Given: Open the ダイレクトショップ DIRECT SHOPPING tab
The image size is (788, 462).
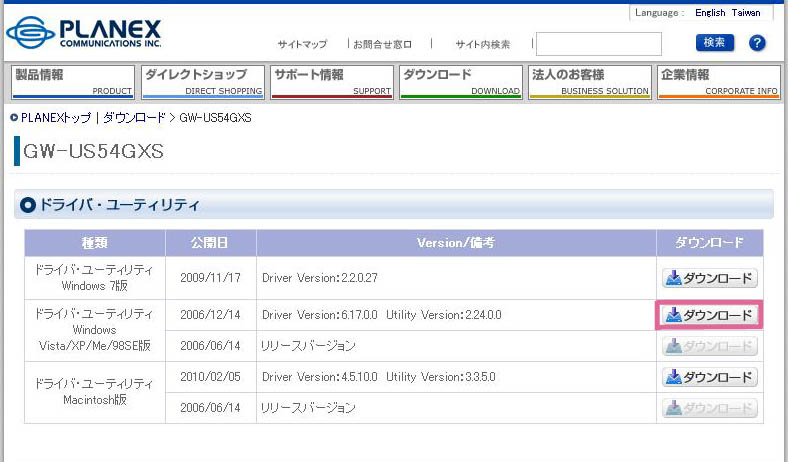Looking at the screenshot, I should point(203,82).
